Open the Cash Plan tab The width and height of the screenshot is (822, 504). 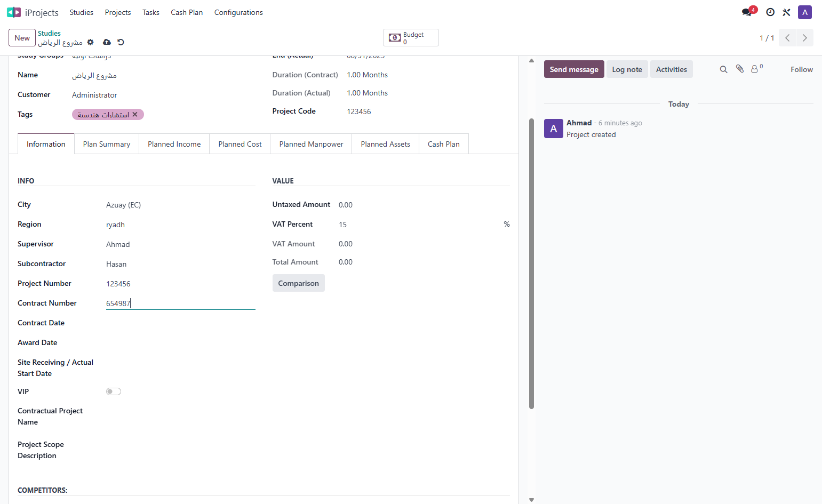tap(444, 144)
